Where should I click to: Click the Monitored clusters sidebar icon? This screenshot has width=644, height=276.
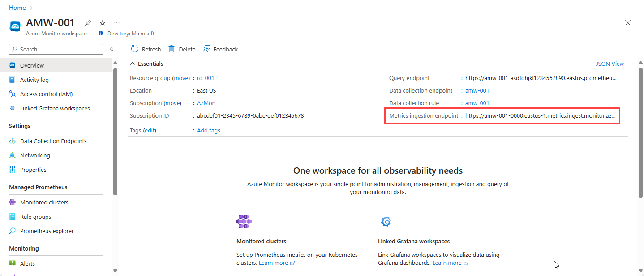click(13, 202)
